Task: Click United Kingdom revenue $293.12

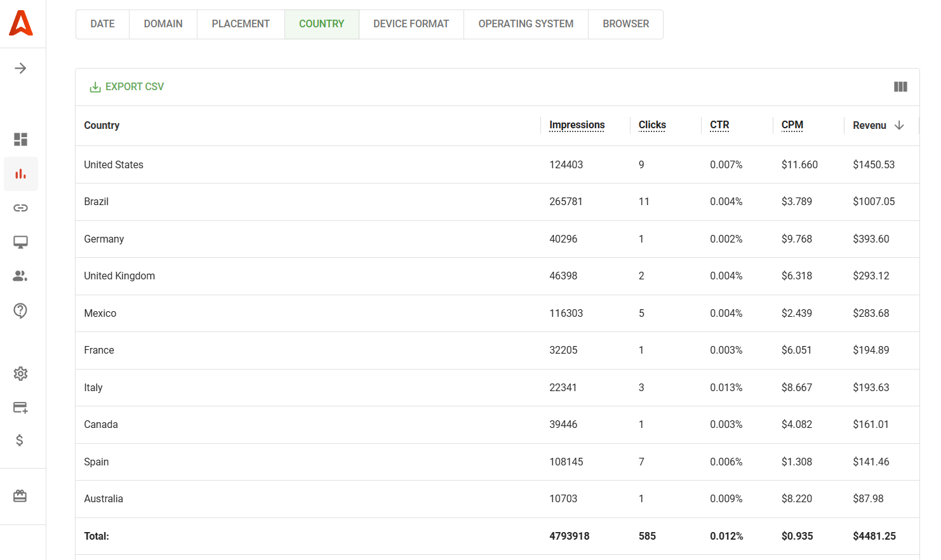Action: point(871,276)
